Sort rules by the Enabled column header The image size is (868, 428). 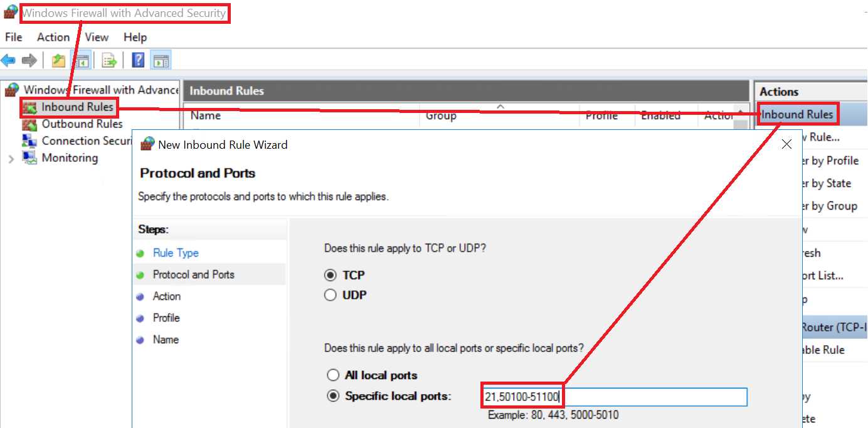click(660, 115)
